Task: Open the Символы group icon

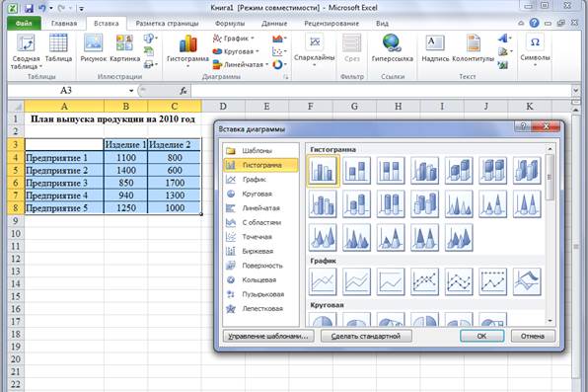Action: pyautogui.click(x=535, y=50)
